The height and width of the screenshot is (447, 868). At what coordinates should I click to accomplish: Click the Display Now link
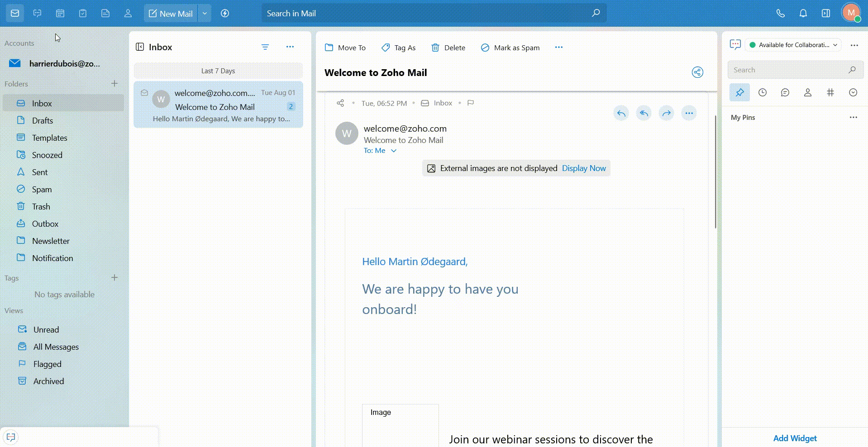583,168
